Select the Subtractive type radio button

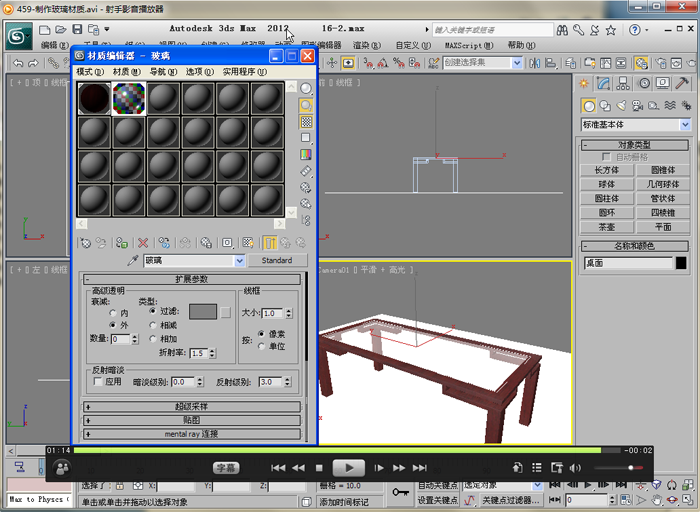[153, 325]
